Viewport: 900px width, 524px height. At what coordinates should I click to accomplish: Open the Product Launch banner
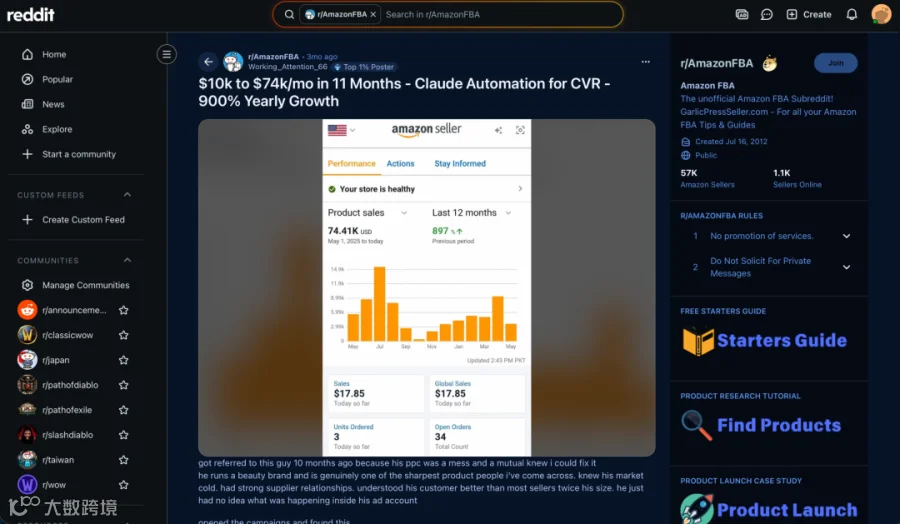click(x=769, y=509)
